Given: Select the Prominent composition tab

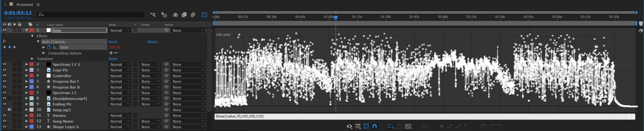Looking at the screenshot, I should click(x=25, y=5).
